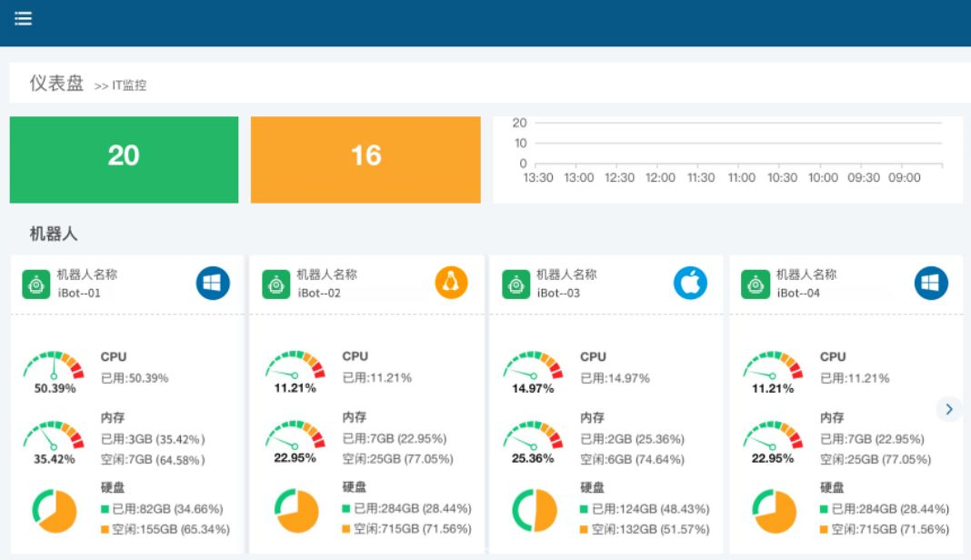This screenshot has width=971, height=560.
Task: Click the memory gauge of iBot--02
Action: (x=295, y=443)
